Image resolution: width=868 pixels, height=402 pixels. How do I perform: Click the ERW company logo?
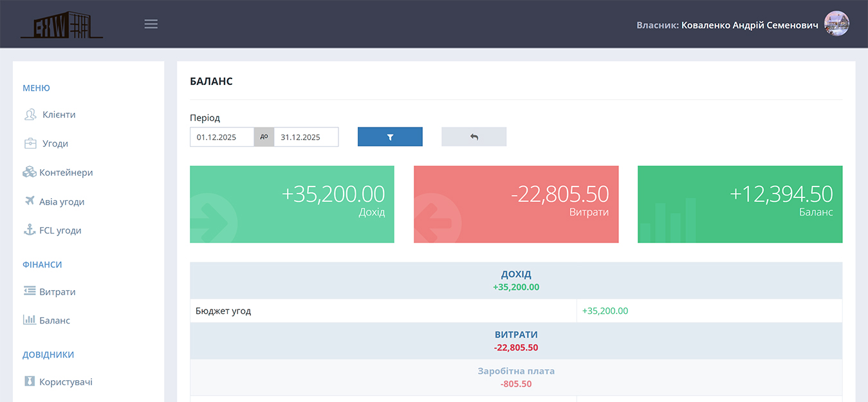coord(62,24)
